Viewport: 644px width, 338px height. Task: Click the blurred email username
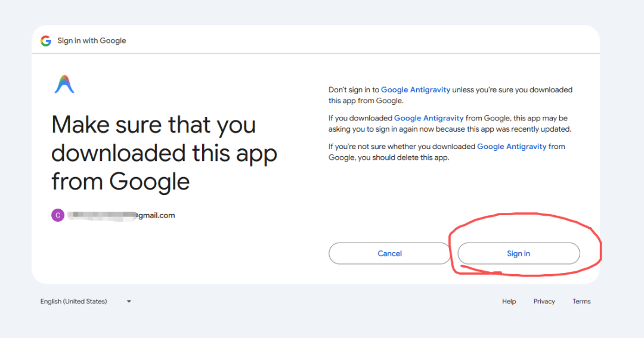tap(100, 215)
